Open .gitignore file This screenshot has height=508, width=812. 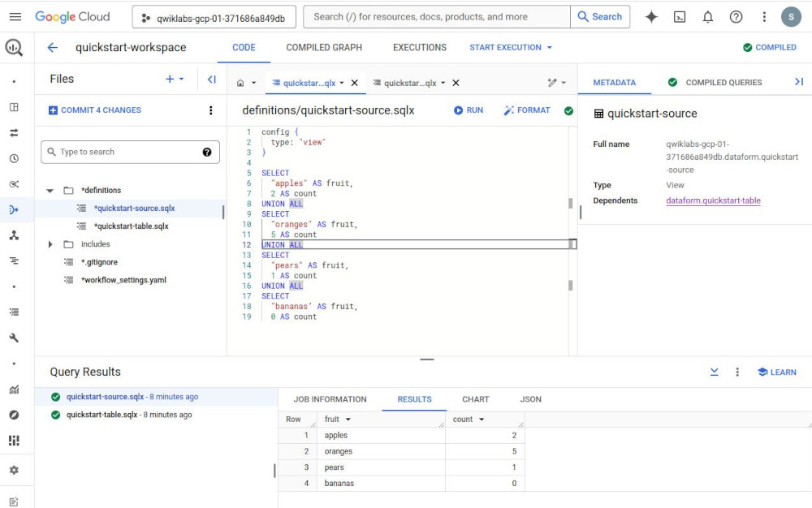(x=99, y=262)
